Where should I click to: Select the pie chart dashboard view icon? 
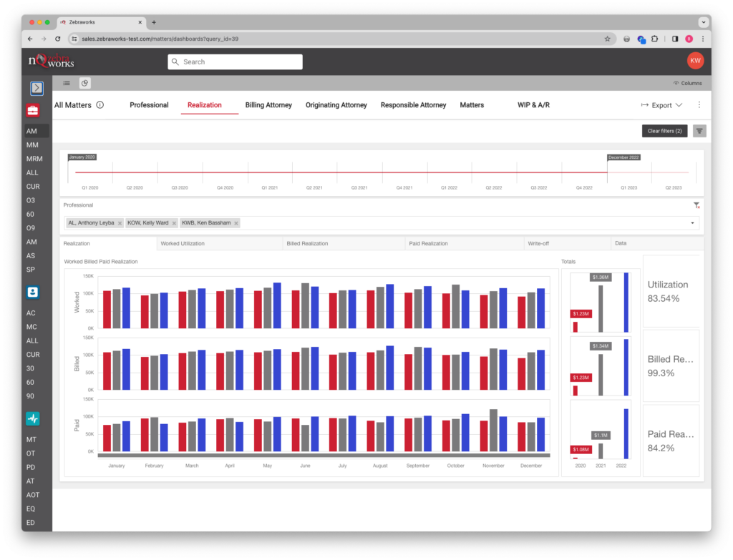[x=84, y=83]
